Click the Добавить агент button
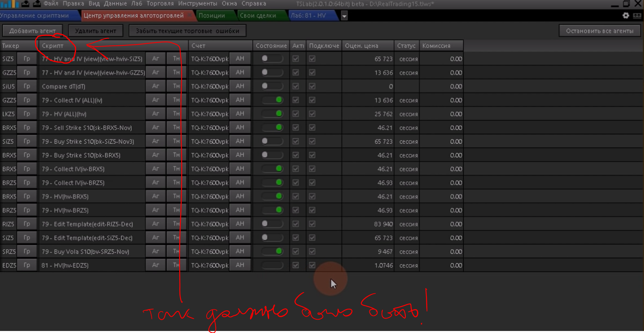The width and height of the screenshot is (644, 333). point(32,31)
